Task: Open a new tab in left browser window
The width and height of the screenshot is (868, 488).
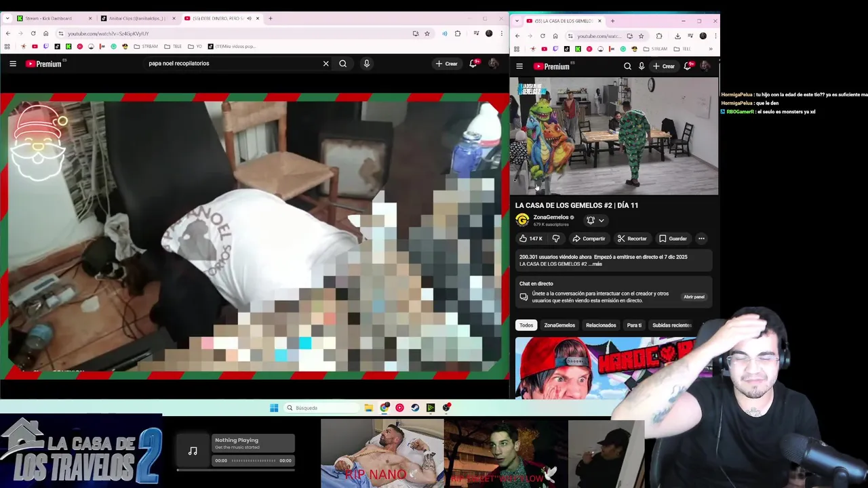Action: 270,18
